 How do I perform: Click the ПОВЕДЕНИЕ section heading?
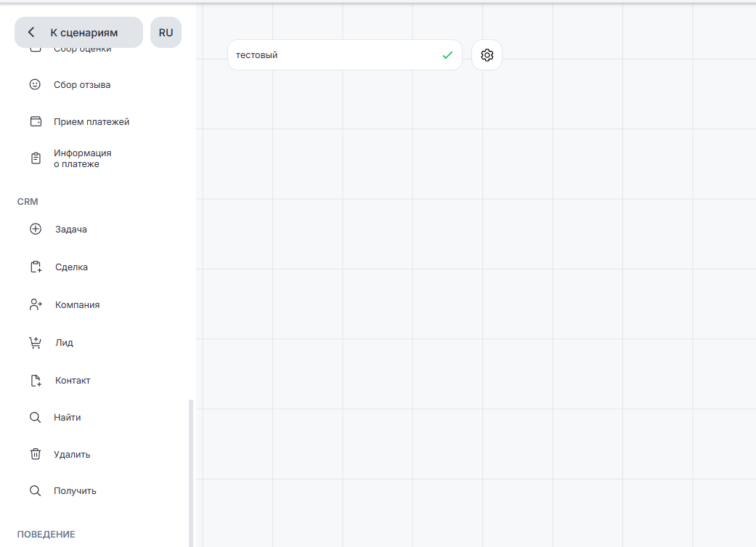pyautogui.click(x=46, y=534)
